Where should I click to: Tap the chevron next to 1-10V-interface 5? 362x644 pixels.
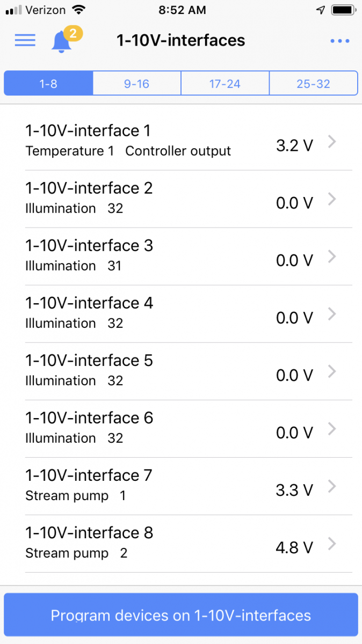point(332,371)
